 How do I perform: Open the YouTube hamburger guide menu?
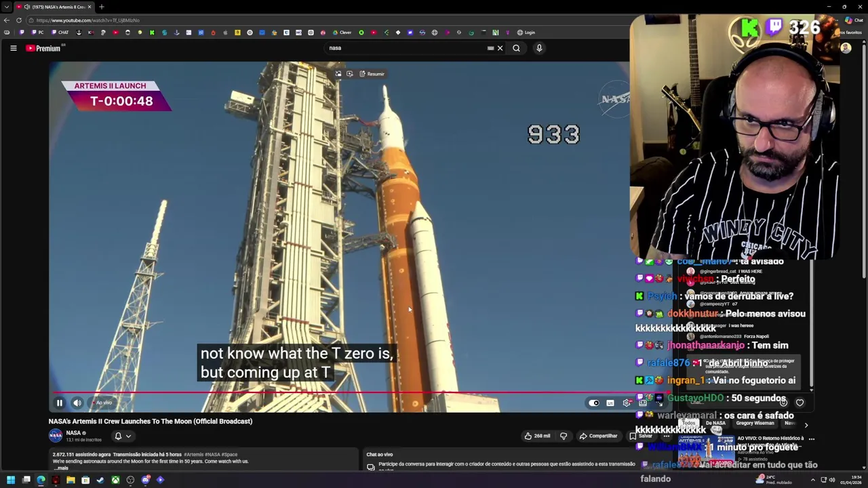click(13, 48)
